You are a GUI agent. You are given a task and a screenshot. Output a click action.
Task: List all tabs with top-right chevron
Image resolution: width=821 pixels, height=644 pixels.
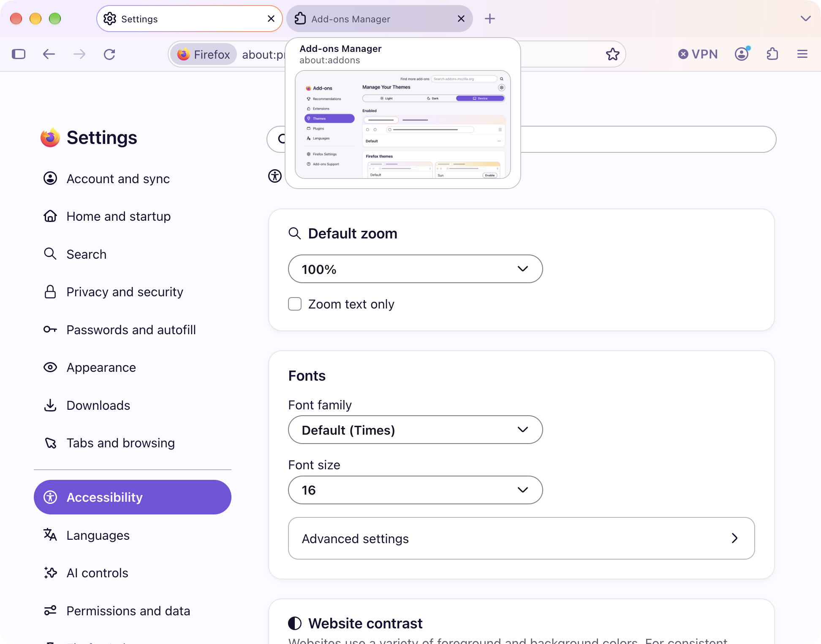[805, 19]
